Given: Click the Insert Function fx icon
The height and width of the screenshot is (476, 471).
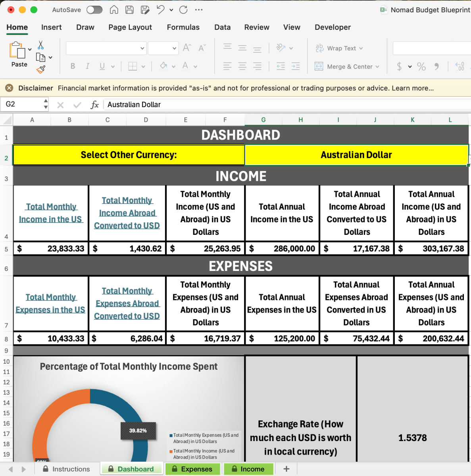Looking at the screenshot, I should point(94,105).
